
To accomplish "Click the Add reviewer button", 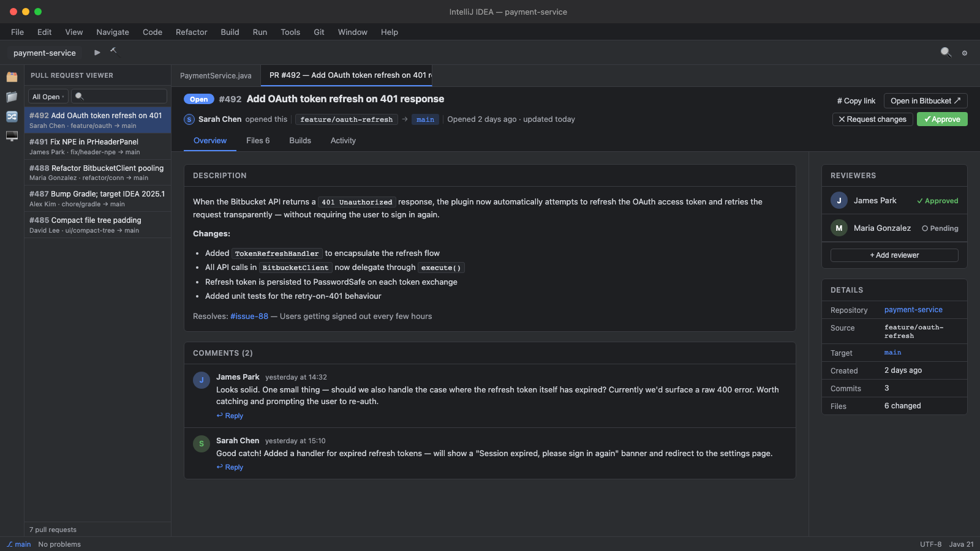I will click(x=894, y=255).
